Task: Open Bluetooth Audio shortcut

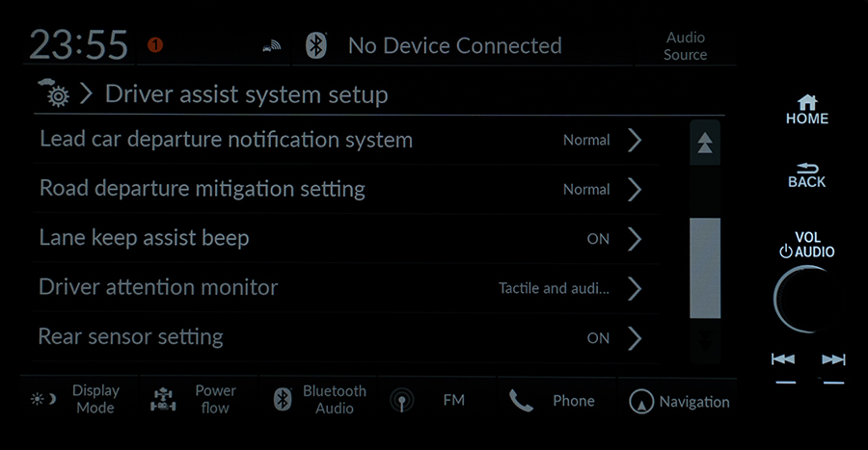Action: (x=317, y=400)
